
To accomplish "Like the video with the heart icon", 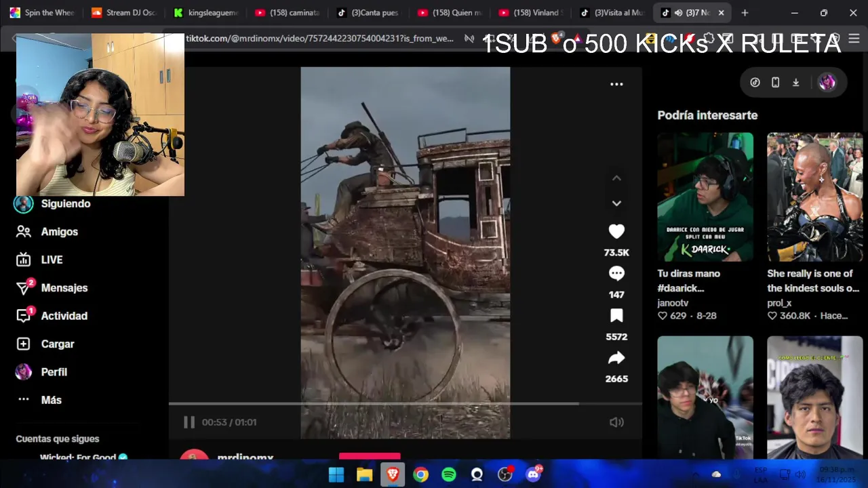I will 616,232.
